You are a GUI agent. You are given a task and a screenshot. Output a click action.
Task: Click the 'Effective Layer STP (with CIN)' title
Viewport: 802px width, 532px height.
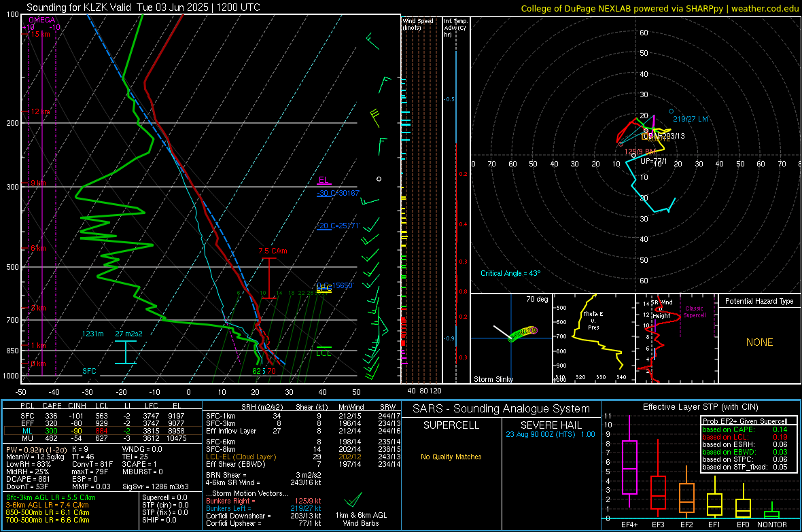pyautogui.click(x=700, y=407)
